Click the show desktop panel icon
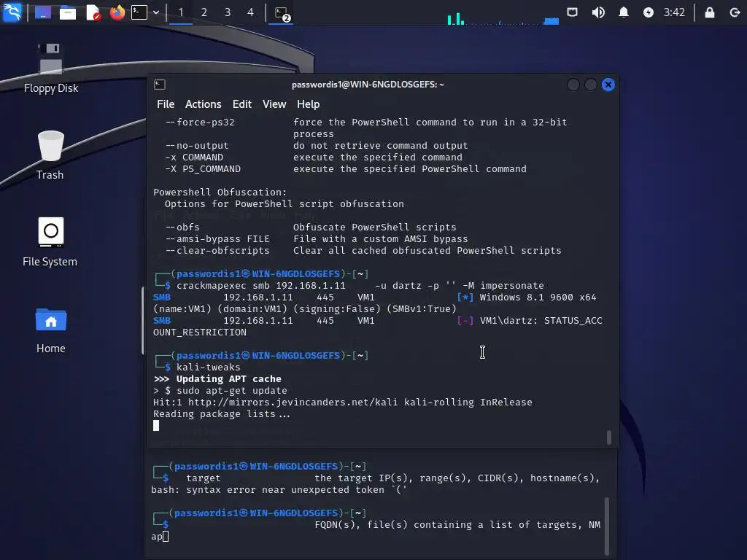747x560 pixels. point(43,12)
